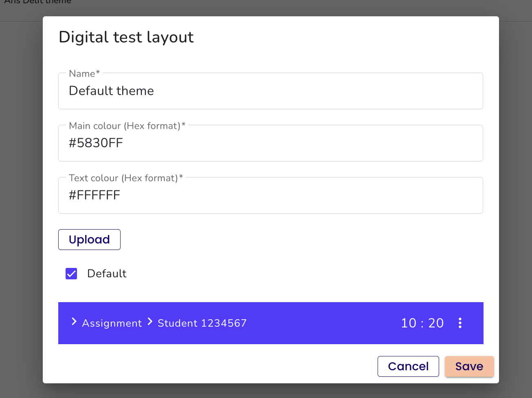This screenshot has height=398, width=532.
Task: Click the Cancel button
Action: 408,366
